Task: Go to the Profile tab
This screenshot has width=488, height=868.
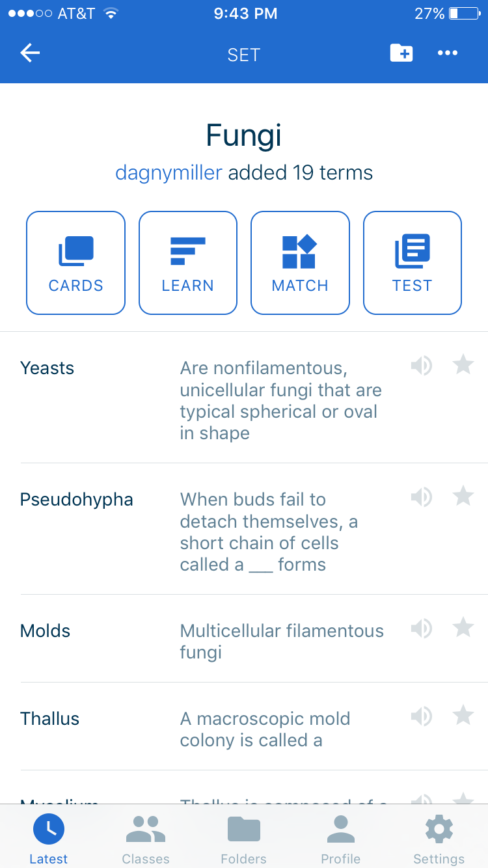Action: 341,839
